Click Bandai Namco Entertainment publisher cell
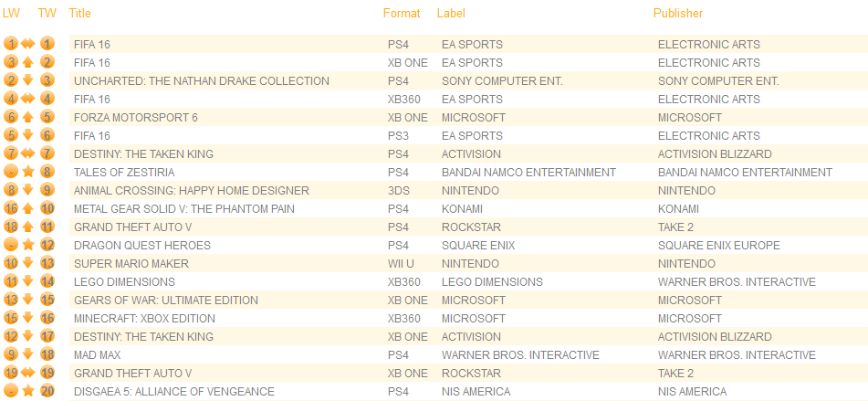The image size is (868, 401). pyautogui.click(x=745, y=173)
